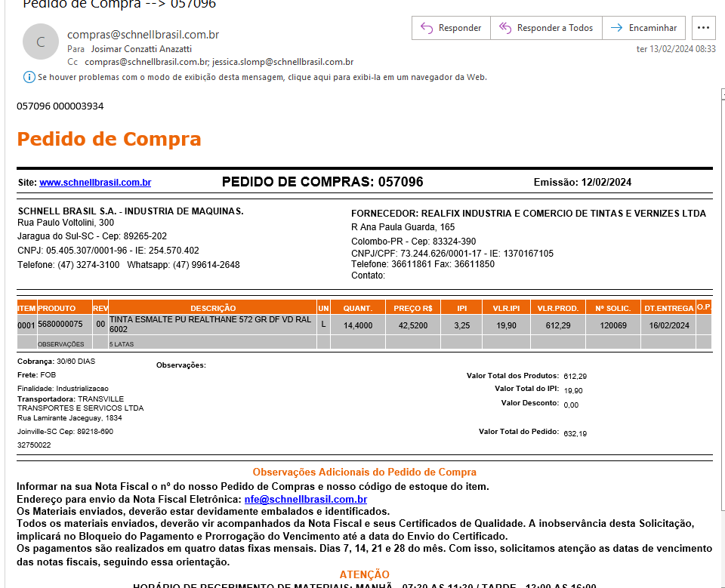
Task: Click the Valor Total do Pedido amount 632,19
Action: [x=575, y=433]
